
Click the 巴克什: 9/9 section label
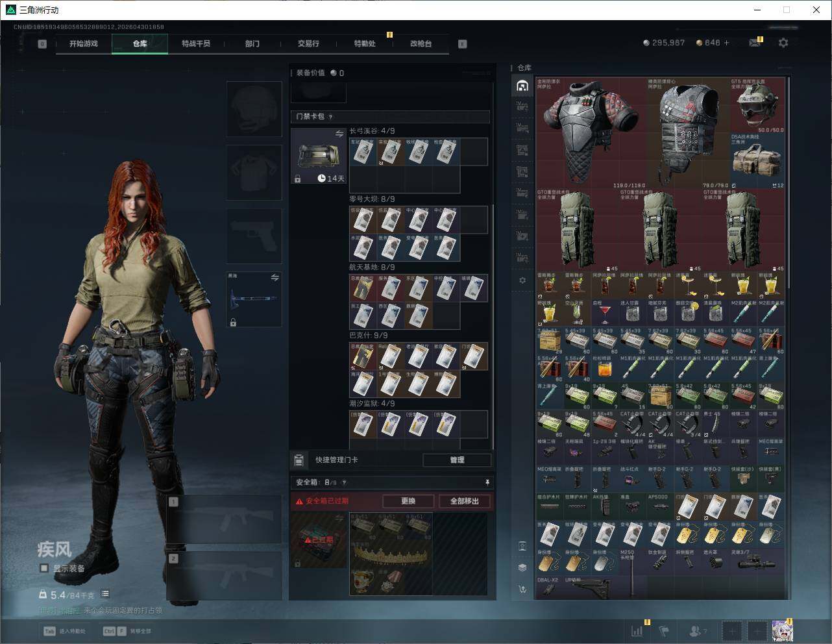click(x=369, y=336)
